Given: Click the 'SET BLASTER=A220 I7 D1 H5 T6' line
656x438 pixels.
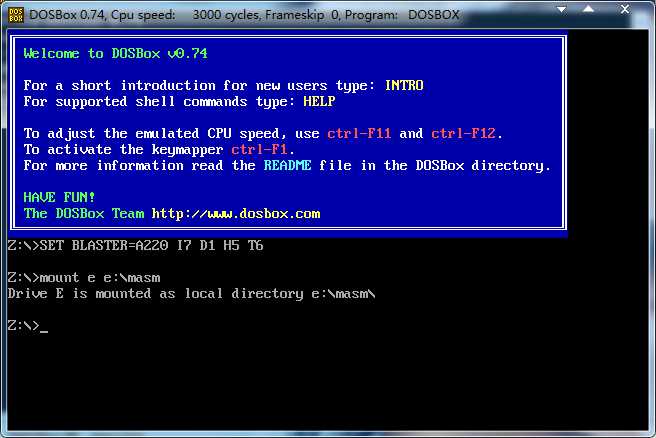Looking at the screenshot, I should coord(136,245).
